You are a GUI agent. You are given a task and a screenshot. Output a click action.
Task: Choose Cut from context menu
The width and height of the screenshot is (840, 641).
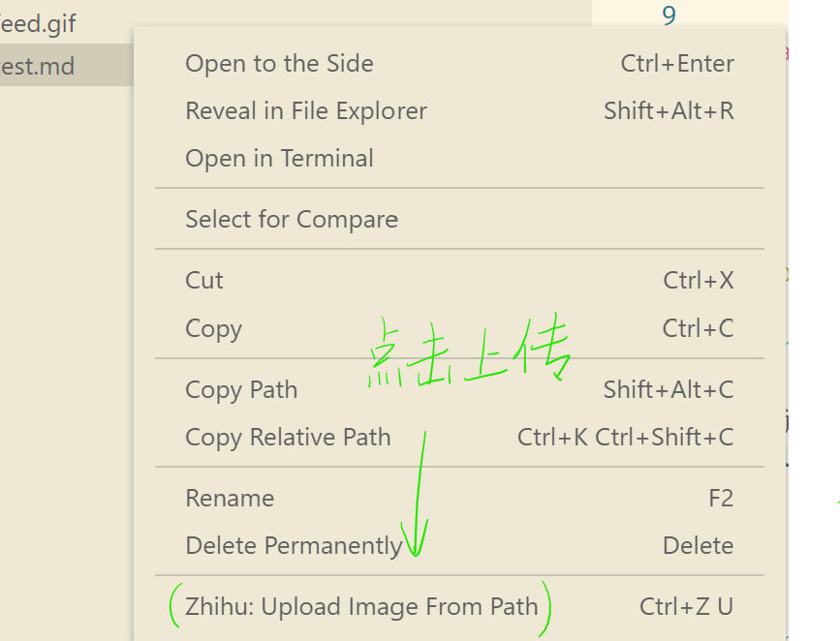click(459, 281)
